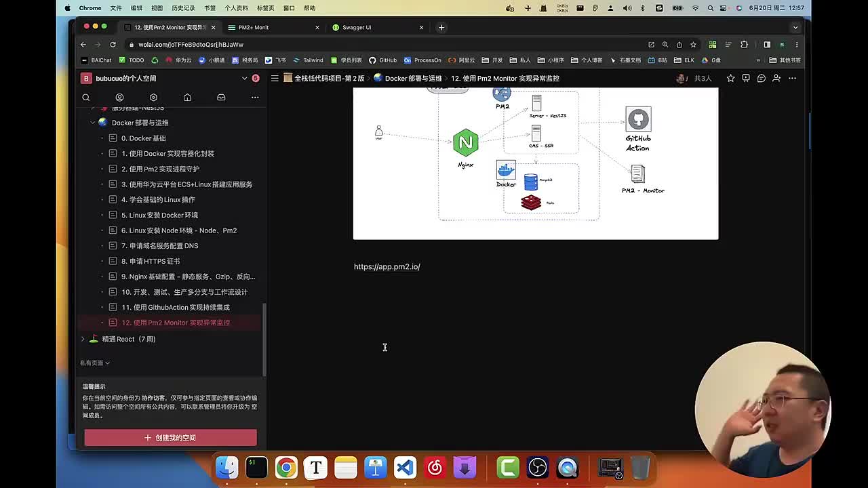Click the Chrome zoom magnifier in address bar
The height and width of the screenshot is (488, 868).
pyautogui.click(x=665, y=45)
